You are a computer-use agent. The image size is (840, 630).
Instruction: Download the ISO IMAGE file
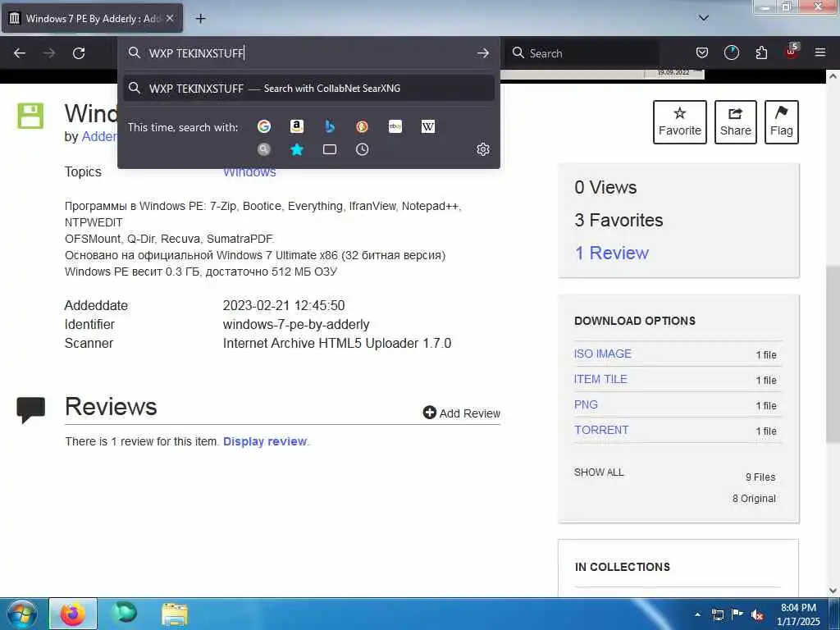pos(603,354)
